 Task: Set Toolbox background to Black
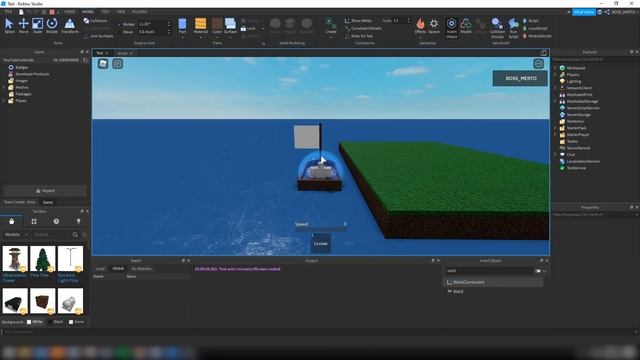pyautogui.click(x=56, y=322)
